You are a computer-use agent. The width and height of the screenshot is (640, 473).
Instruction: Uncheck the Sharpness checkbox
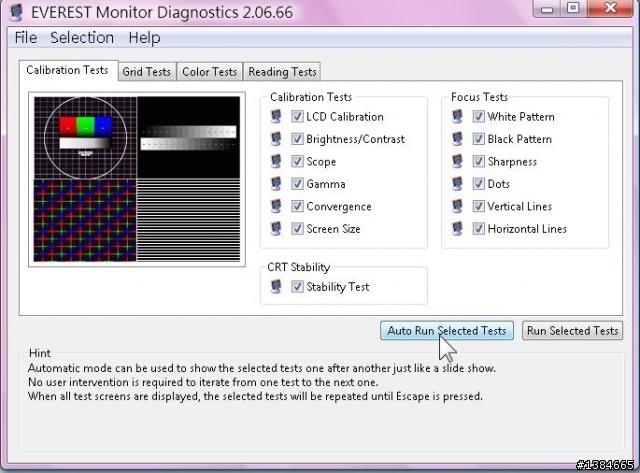(478, 161)
